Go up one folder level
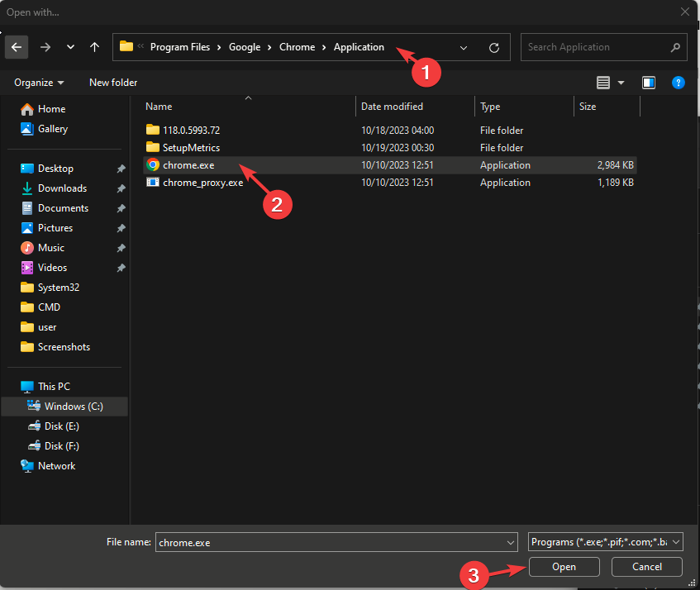Screen dimensions: 700x590 click(x=94, y=47)
